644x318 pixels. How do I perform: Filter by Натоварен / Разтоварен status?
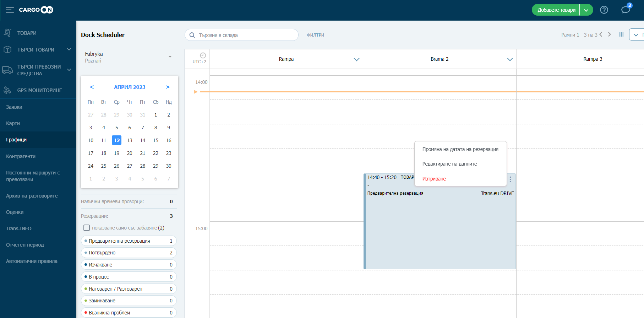tap(129, 289)
